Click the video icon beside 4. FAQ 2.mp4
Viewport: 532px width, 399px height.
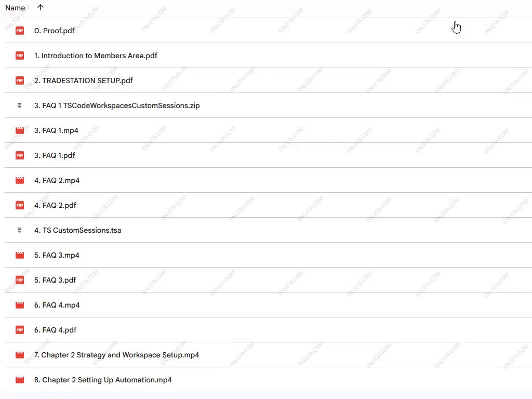tap(20, 180)
